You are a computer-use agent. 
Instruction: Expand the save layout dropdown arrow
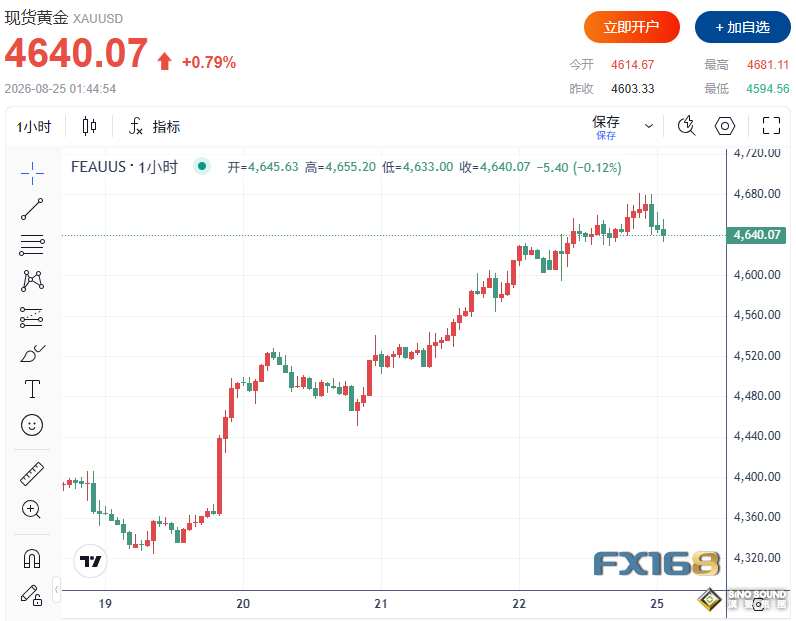coord(648,126)
